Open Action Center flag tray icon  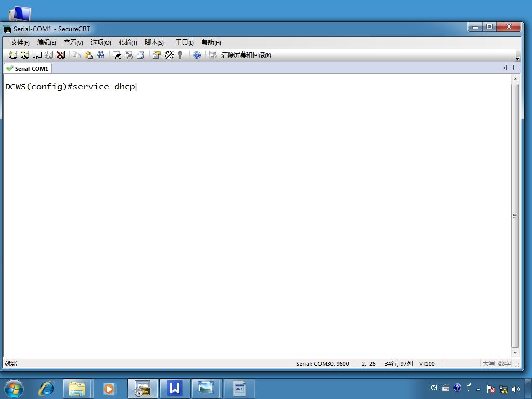490,389
